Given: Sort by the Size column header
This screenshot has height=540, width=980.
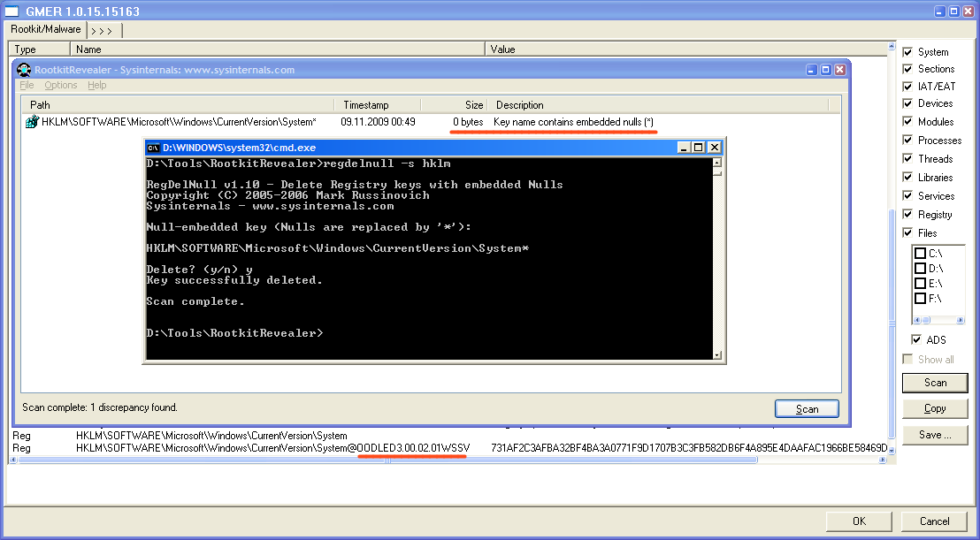Looking at the screenshot, I should point(455,105).
